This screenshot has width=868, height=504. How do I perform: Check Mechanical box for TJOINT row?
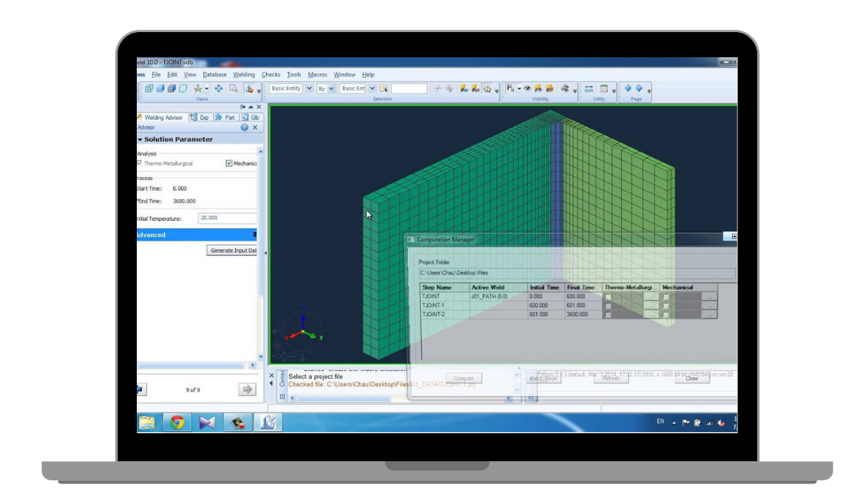coord(666,296)
